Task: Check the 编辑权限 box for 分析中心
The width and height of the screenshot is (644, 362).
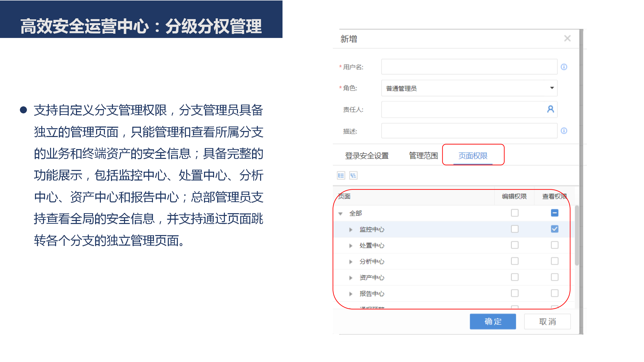Action: point(514,261)
